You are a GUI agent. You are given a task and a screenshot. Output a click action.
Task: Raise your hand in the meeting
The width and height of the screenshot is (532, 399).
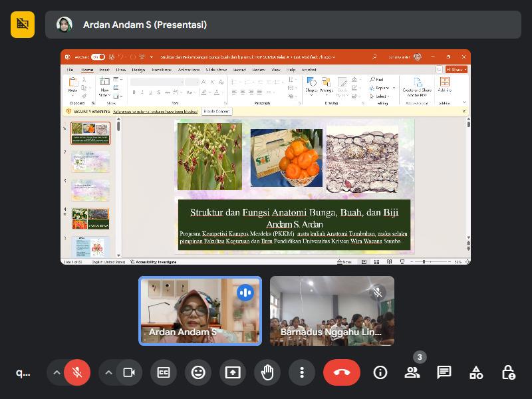[x=267, y=372]
